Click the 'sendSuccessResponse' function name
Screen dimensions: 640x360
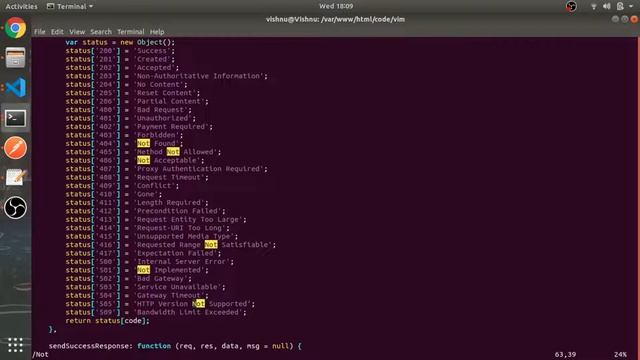pyautogui.click(x=89, y=346)
